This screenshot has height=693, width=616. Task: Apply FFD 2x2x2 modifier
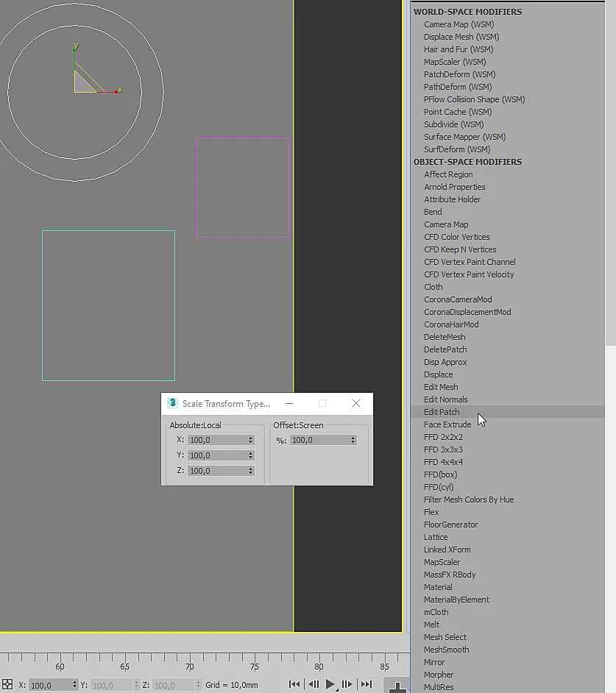click(x=443, y=437)
